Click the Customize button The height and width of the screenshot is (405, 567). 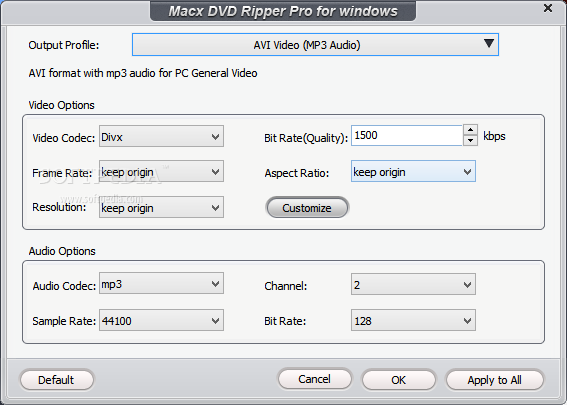coord(307,208)
